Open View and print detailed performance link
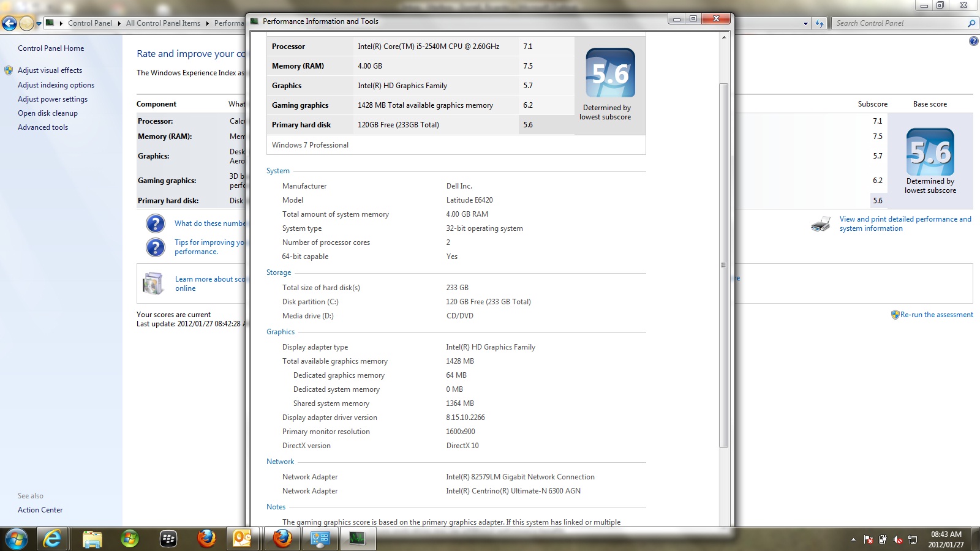This screenshot has height=551, width=980. pos(905,223)
